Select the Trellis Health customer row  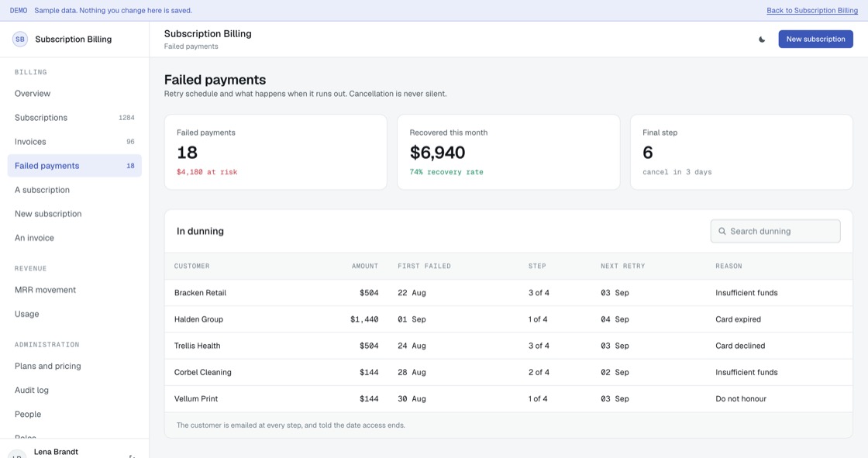tap(508, 346)
